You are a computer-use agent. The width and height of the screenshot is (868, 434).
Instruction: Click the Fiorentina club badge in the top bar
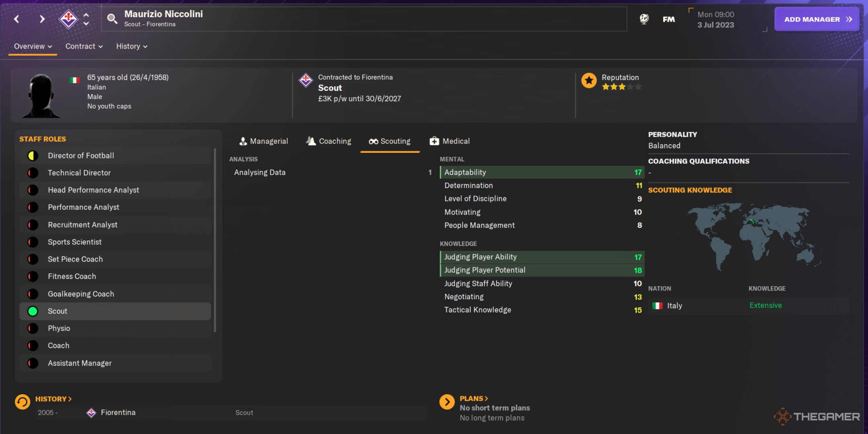(69, 18)
